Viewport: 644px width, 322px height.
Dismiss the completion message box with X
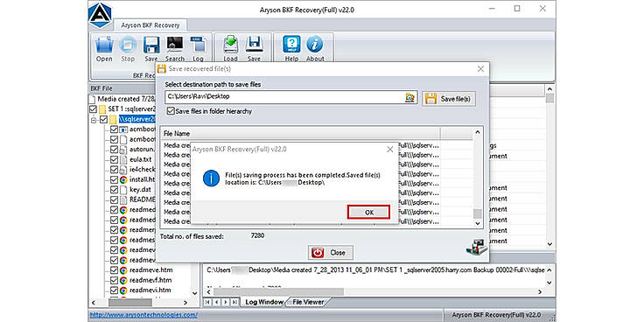coord(389,150)
